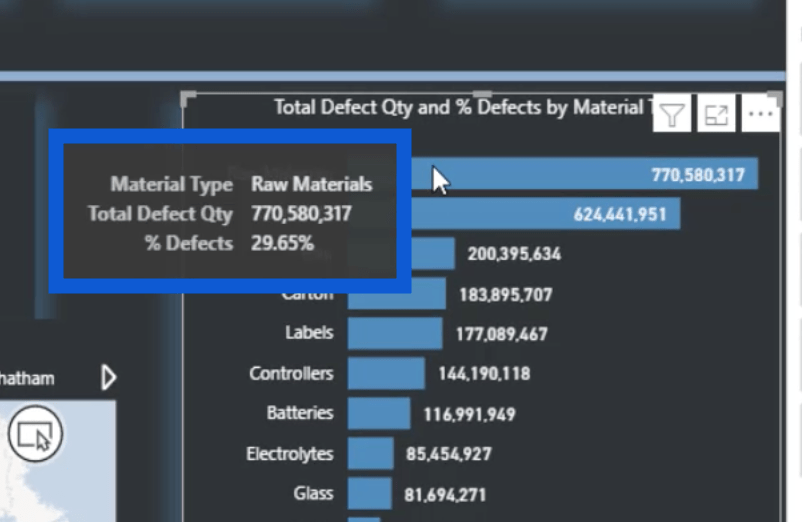Click the chart's top-center resize handle
Screen dimensions: 802x522
[481, 94]
